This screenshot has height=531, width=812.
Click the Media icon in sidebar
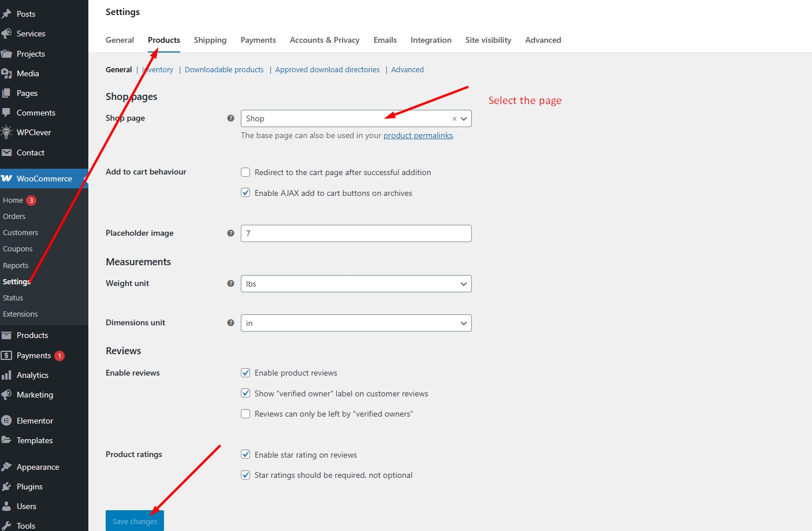click(x=7, y=73)
